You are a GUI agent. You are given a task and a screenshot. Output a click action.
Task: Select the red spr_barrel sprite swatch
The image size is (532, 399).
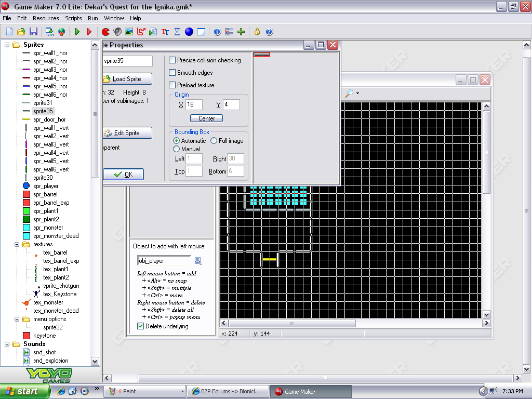coord(26,194)
